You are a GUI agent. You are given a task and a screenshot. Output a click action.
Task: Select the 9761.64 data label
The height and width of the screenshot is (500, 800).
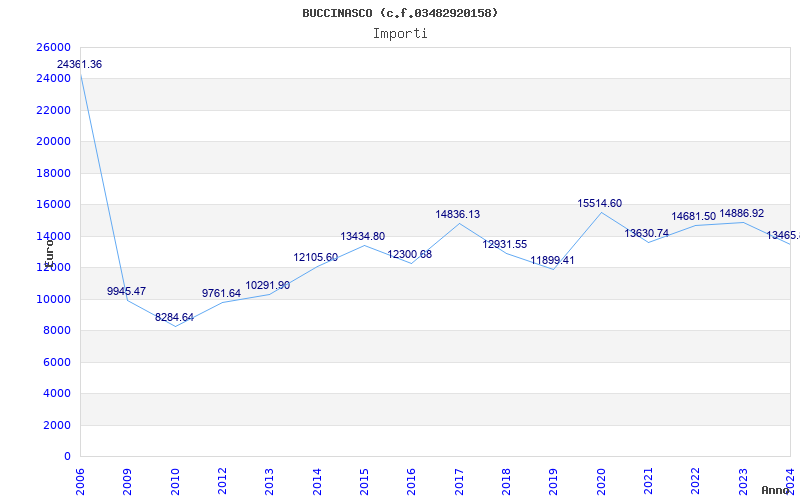[x=221, y=293]
